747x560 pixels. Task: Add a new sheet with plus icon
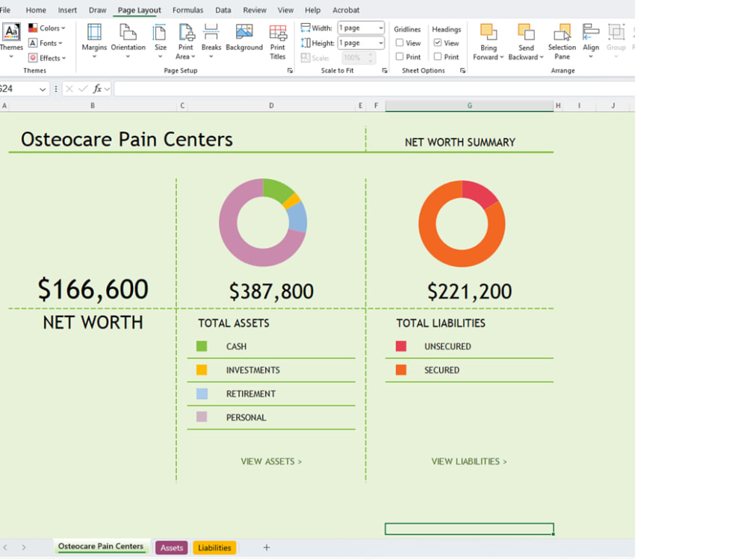point(267,547)
